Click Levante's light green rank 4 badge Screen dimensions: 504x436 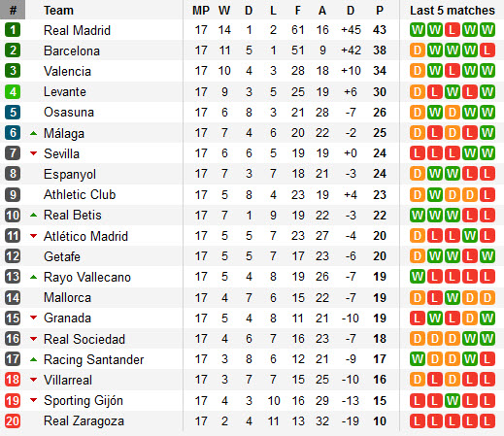(x=13, y=92)
